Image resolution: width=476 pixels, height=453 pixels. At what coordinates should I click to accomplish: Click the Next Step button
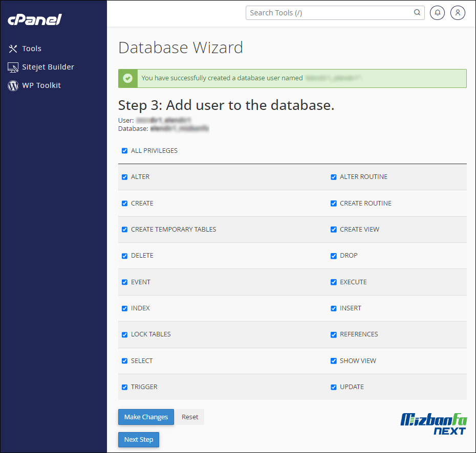(138, 439)
